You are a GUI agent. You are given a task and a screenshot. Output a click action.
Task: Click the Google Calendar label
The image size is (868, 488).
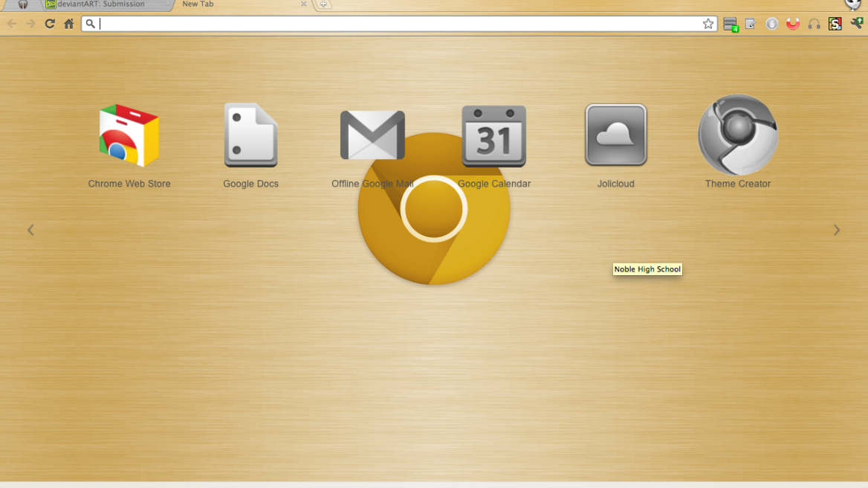point(493,184)
